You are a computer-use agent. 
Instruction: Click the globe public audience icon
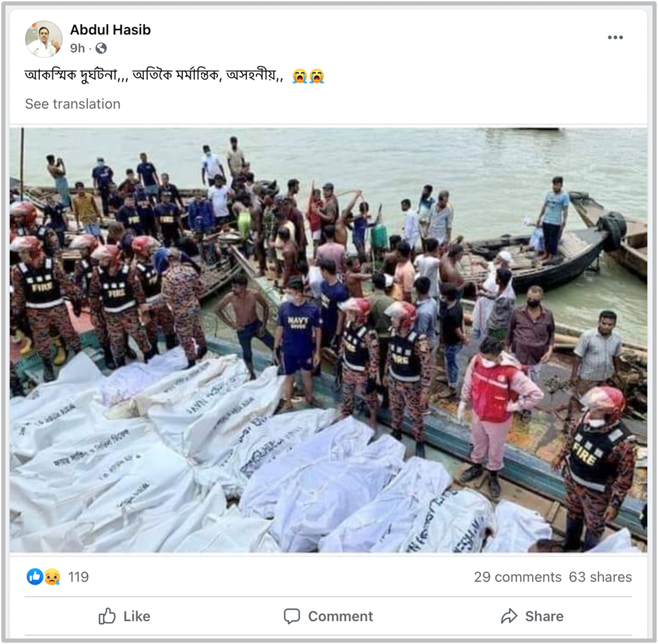click(x=100, y=48)
